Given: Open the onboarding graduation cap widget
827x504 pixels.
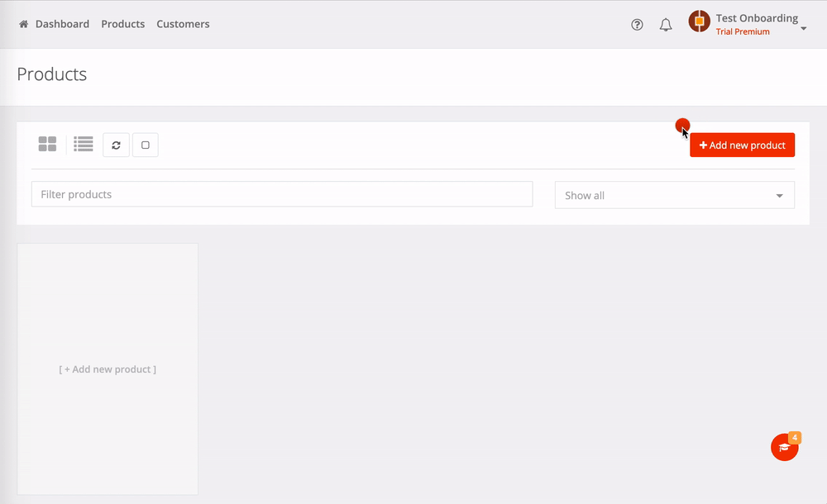Looking at the screenshot, I should (x=784, y=448).
